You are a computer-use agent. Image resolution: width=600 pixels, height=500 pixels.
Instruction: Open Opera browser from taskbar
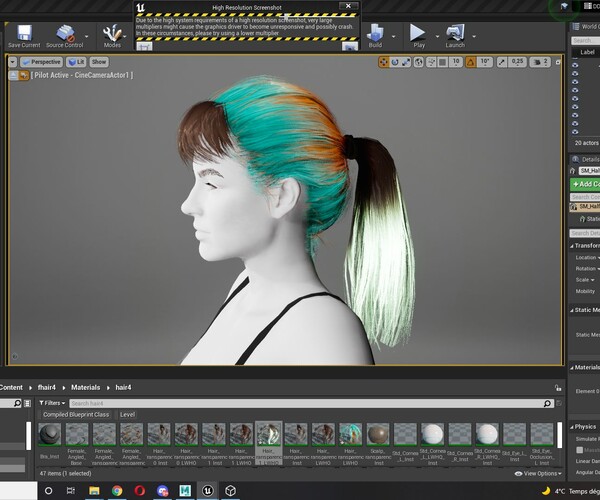[140, 490]
